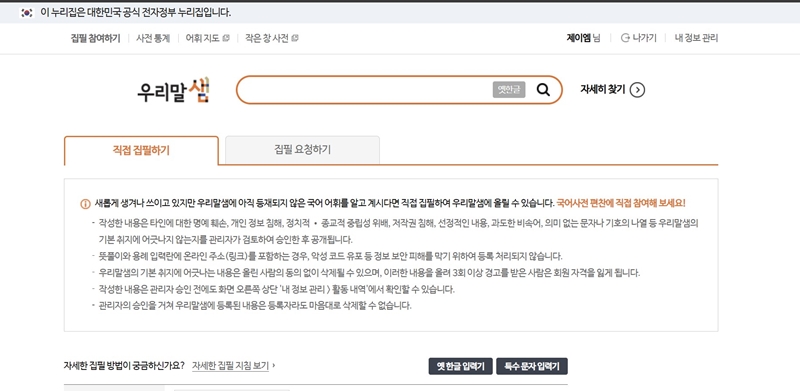Click the new-window icon beside 어휘 지도
The height and width of the screenshot is (391, 800).
[x=226, y=38]
